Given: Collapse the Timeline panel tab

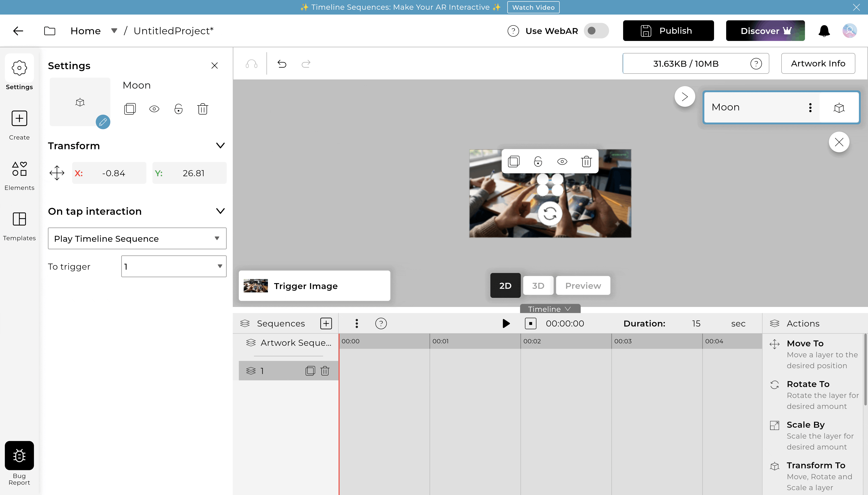Looking at the screenshot, I should tap(550, 309).
